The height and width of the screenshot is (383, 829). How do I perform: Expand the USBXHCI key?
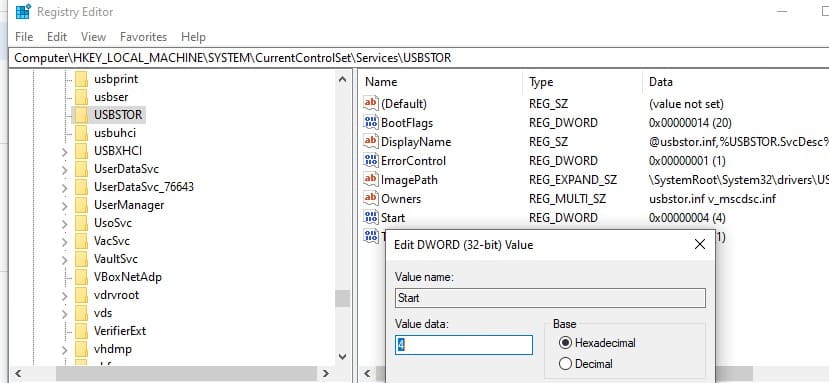(65, 152)
